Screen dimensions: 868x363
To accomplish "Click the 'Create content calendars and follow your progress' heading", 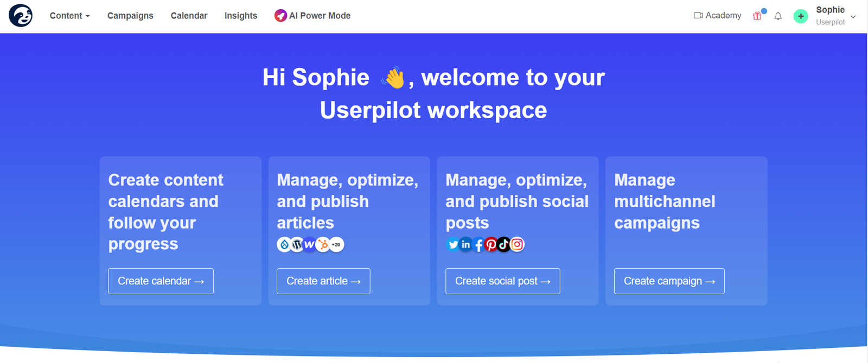I will click(x=166, y=212).
